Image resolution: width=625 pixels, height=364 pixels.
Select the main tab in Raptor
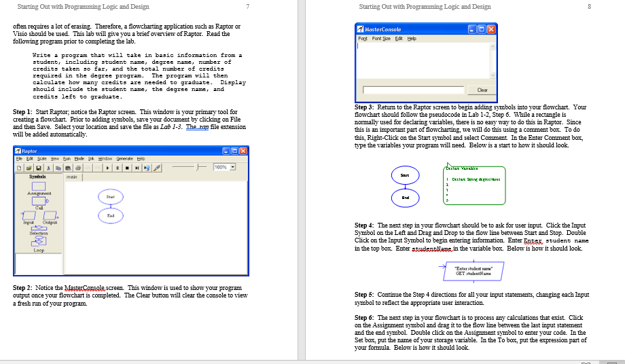pos(73,177)
